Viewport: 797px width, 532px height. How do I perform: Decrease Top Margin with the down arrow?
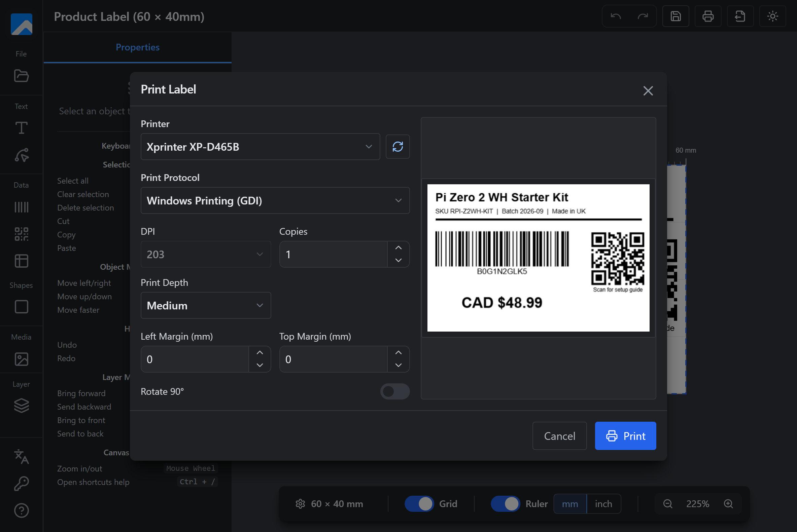point(398,366)
